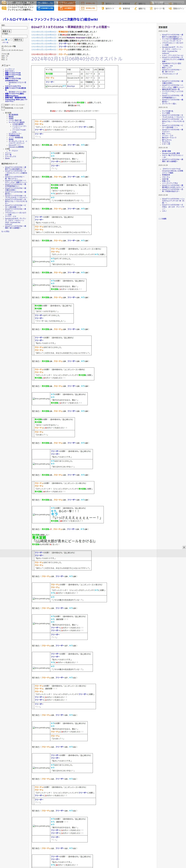Open the クリスト・エマ link in left sidebar

click(10, 217)
